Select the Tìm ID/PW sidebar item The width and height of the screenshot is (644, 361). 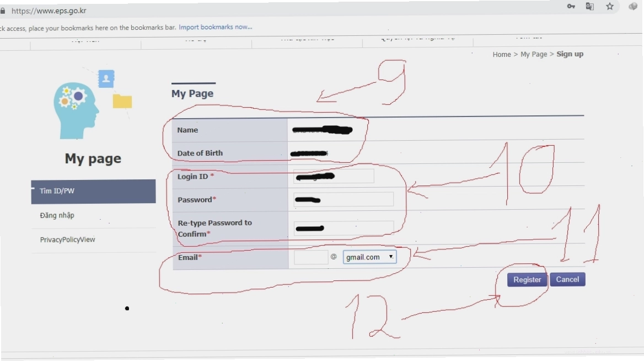pyautogui.click(x=93, y=191)
